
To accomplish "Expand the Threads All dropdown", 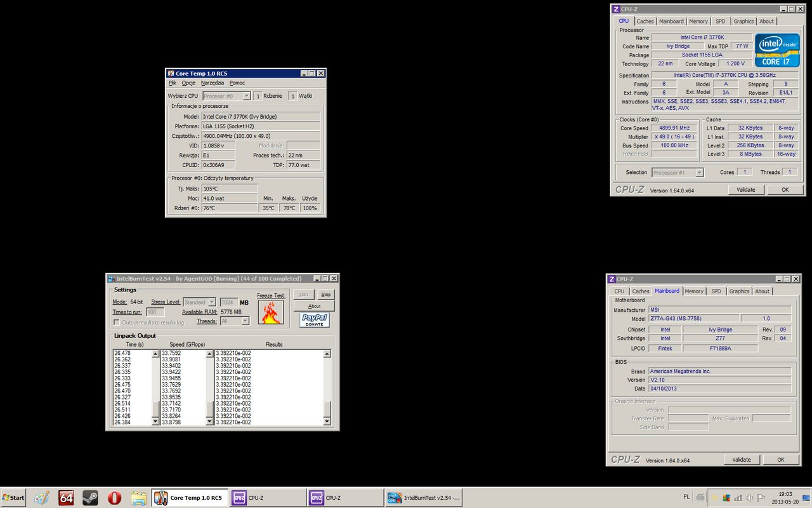I will 245,321.
